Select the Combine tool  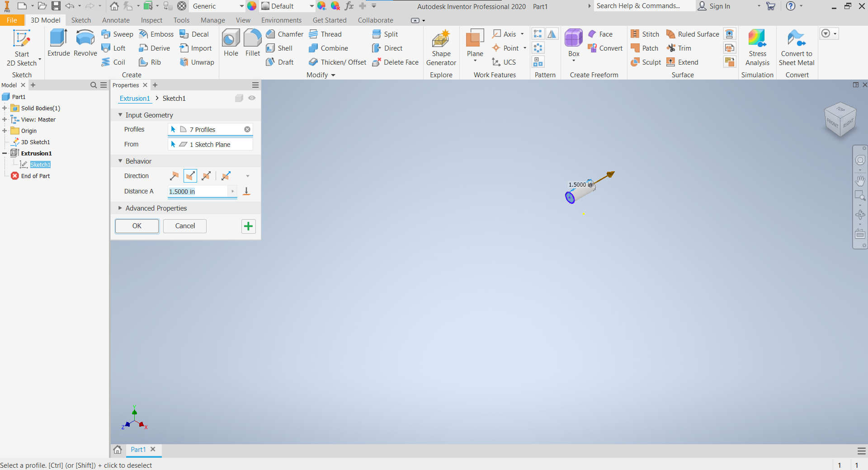click(x=328, y=48)
